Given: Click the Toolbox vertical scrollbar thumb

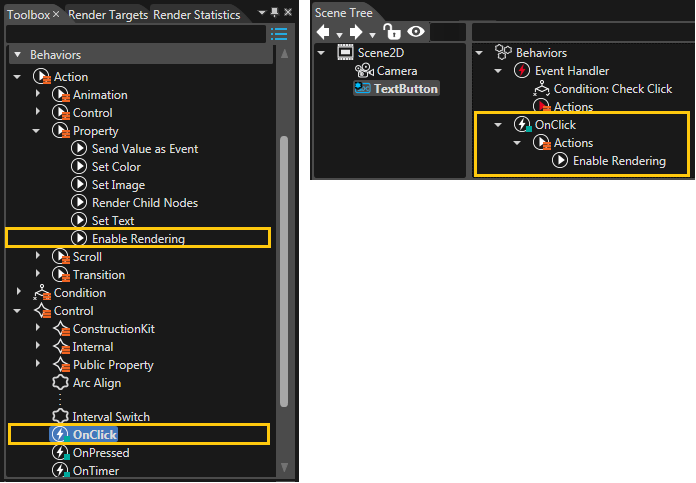Looking at the screenshot, I should [284, 271].
